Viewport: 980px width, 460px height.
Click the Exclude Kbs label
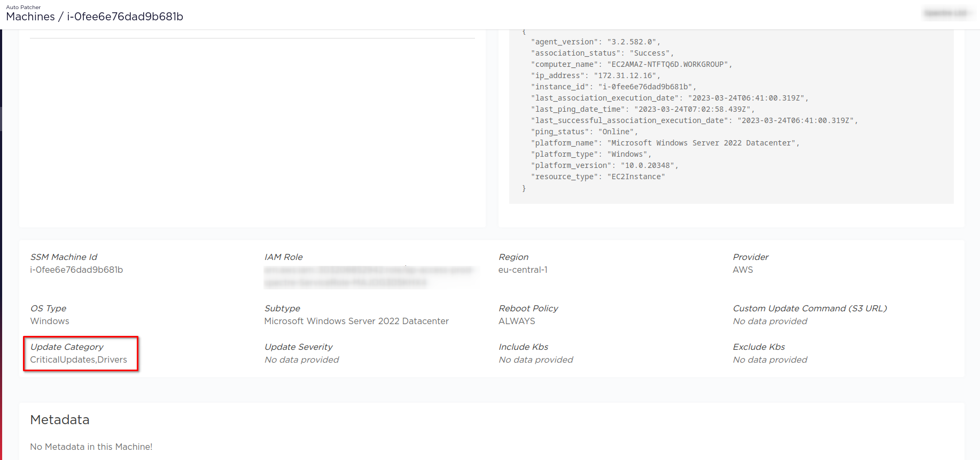click(759, 347)
